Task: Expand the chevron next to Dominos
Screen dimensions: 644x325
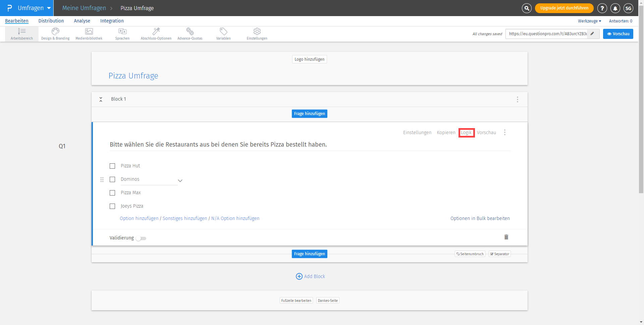Action: (x=180, y=180)
